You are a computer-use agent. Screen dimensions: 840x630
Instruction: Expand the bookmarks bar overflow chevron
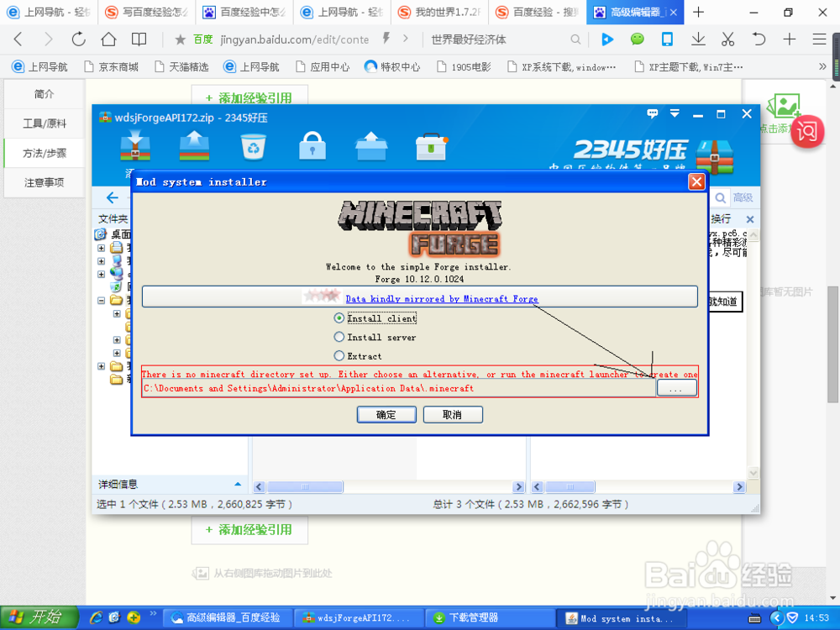pyautogui.click(x=822, y=66)
